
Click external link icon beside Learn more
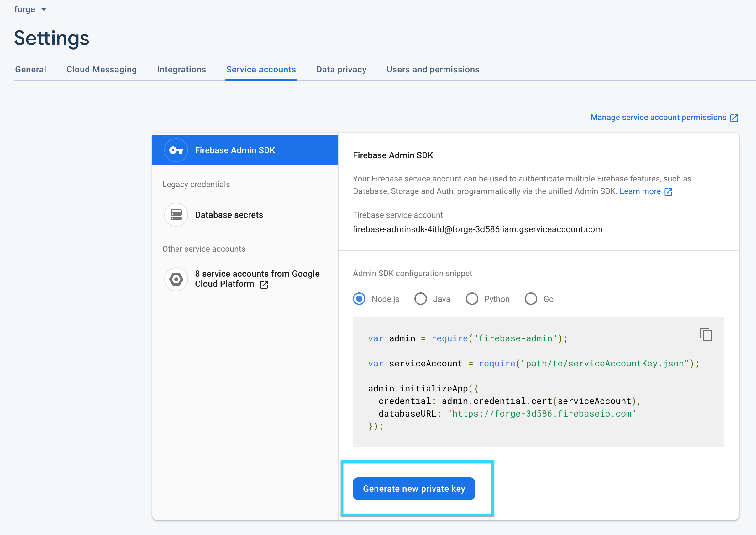pyautogui.click(x=668, y=192)
